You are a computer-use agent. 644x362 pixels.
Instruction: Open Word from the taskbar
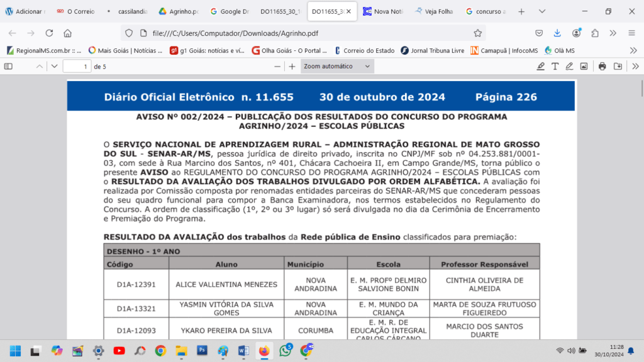pos(243,351)
